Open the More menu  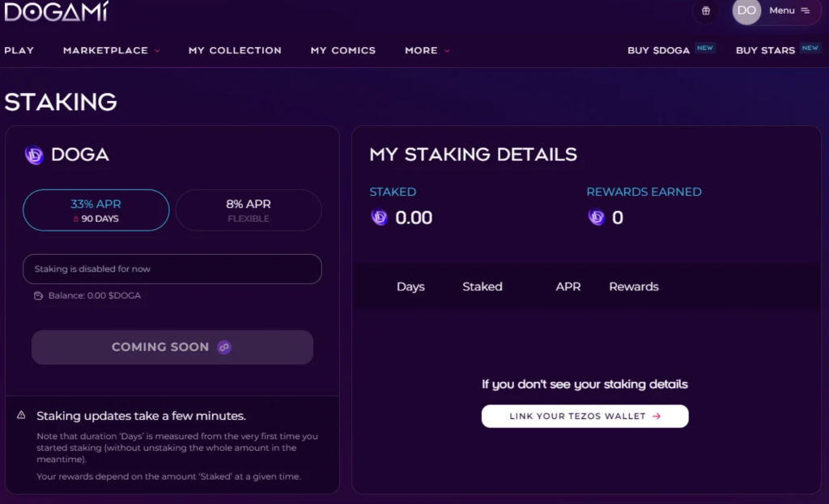click(x=421, y=51)
